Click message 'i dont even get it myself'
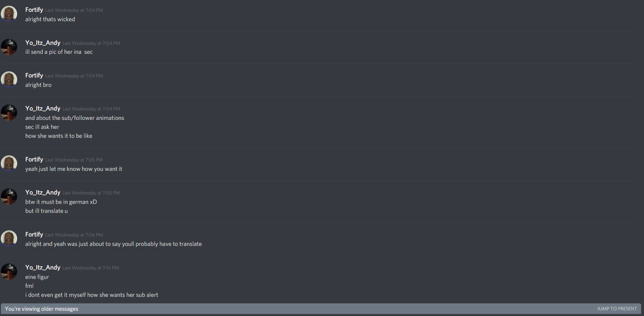This screenshot has height=316, width=644. [x=92, y=295]
